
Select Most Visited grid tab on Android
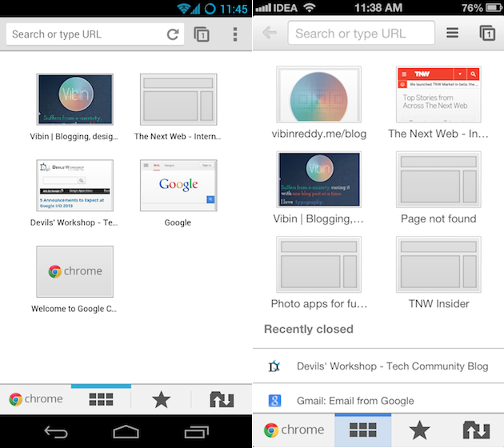101,399
